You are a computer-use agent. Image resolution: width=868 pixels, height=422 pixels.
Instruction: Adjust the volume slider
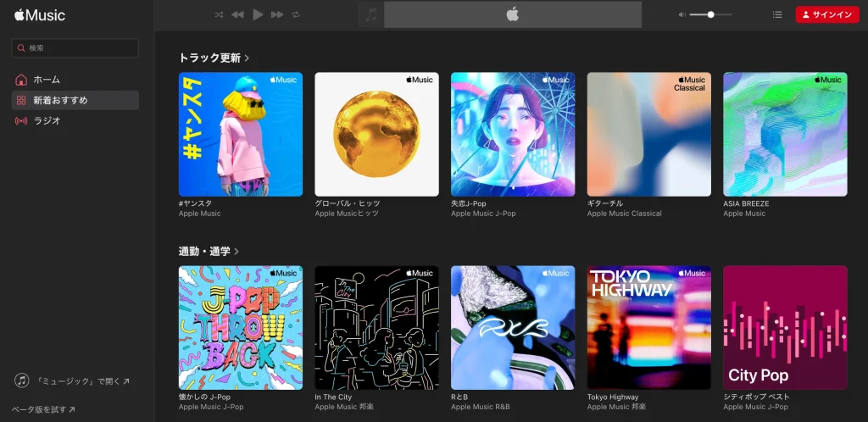710,14
